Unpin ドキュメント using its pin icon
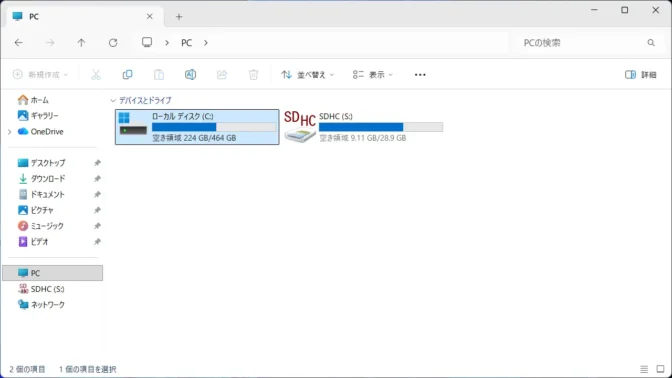Screen dimensions: 672x378 pos(97,194)
